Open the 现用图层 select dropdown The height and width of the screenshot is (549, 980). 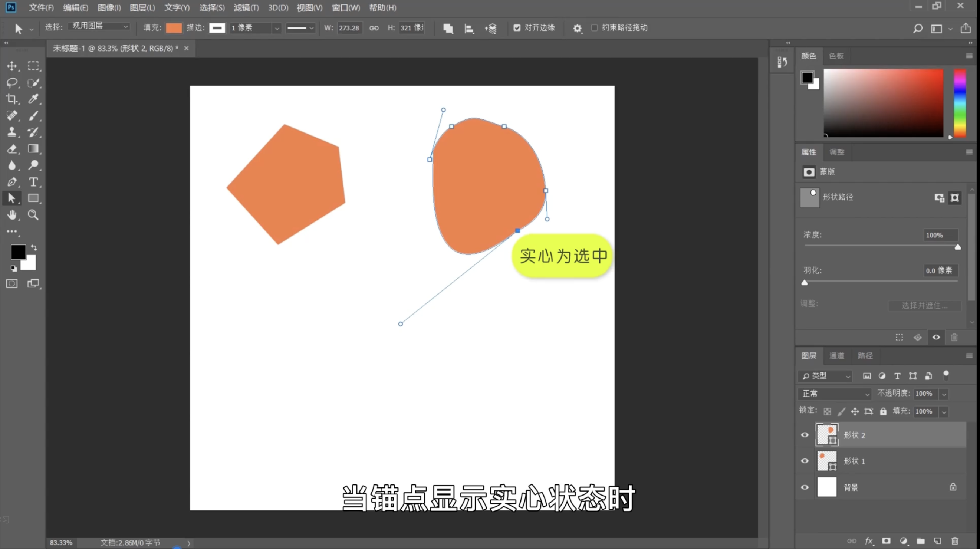pos(100,26)
